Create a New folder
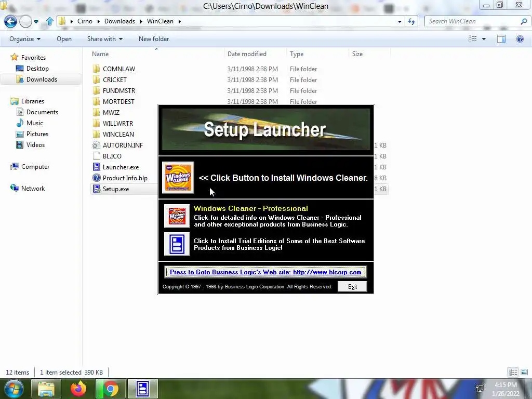Screen dimensions: 532x399 (154, 39)
